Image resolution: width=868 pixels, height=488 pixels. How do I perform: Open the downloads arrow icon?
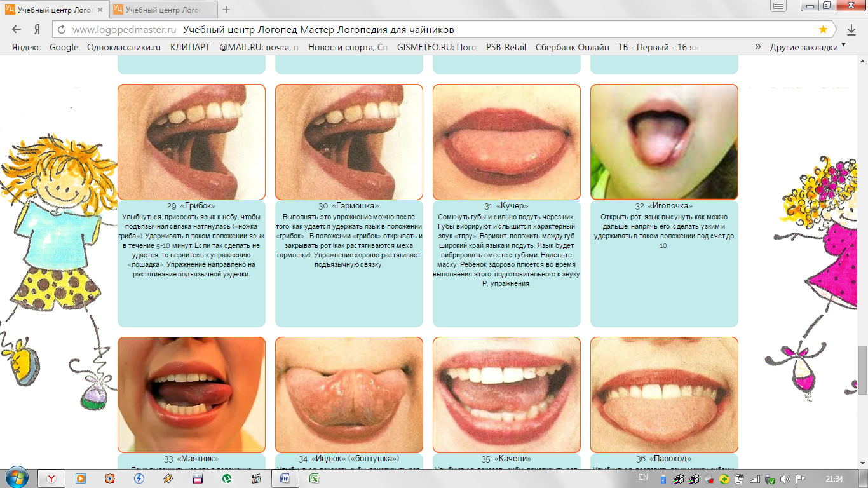pos(851,29)
